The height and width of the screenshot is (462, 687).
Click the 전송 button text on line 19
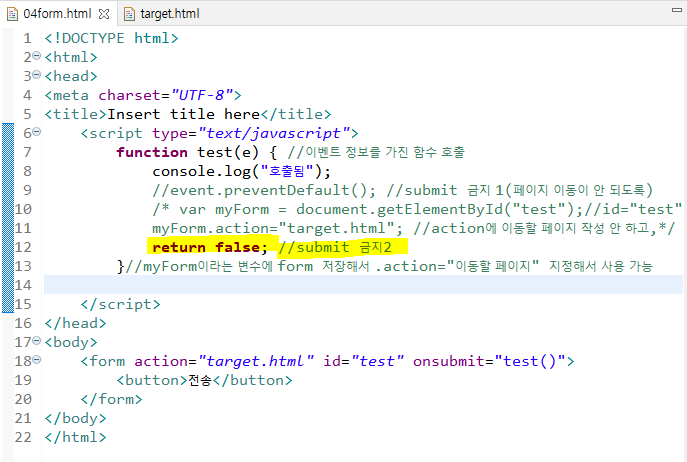point(200,380)
